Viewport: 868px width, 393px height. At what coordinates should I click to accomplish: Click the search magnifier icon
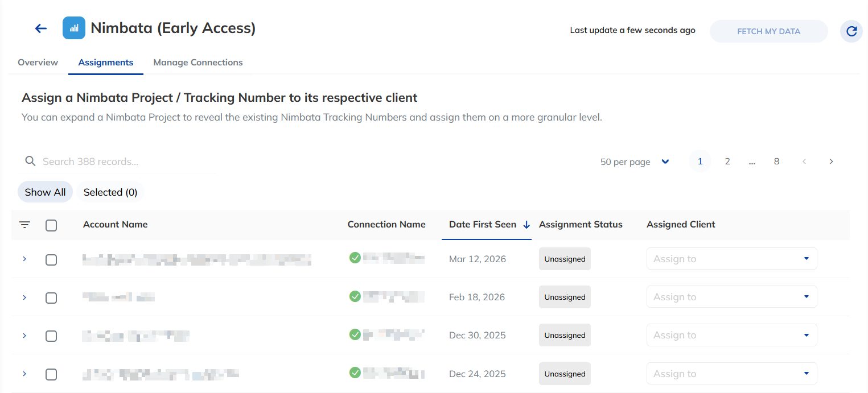click(31, 162)
